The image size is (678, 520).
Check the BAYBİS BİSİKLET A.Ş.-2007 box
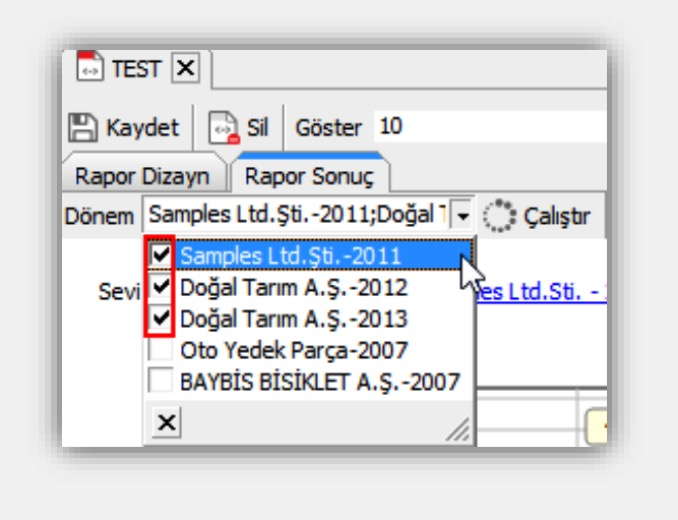point(160,381)
